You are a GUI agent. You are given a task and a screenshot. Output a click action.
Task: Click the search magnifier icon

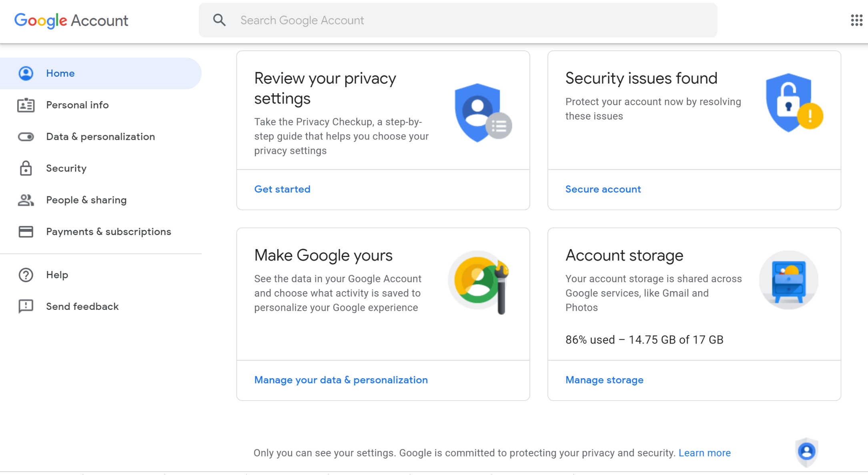[219, 20]
